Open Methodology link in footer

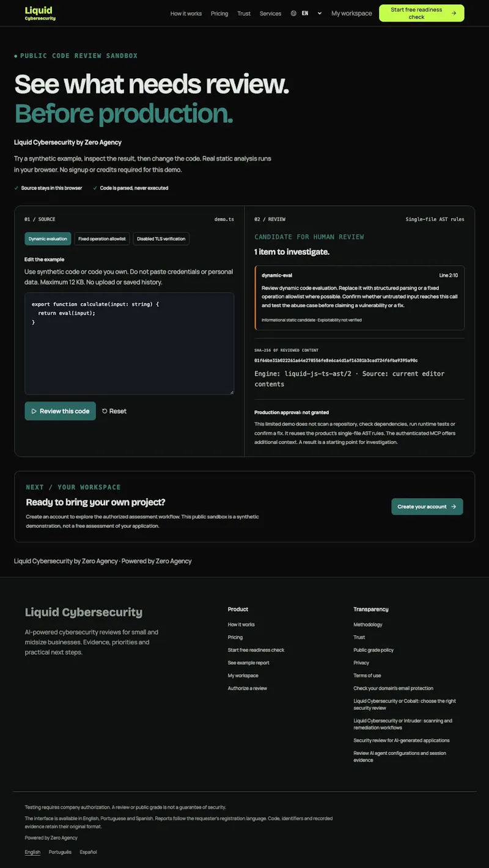point(368,624)
